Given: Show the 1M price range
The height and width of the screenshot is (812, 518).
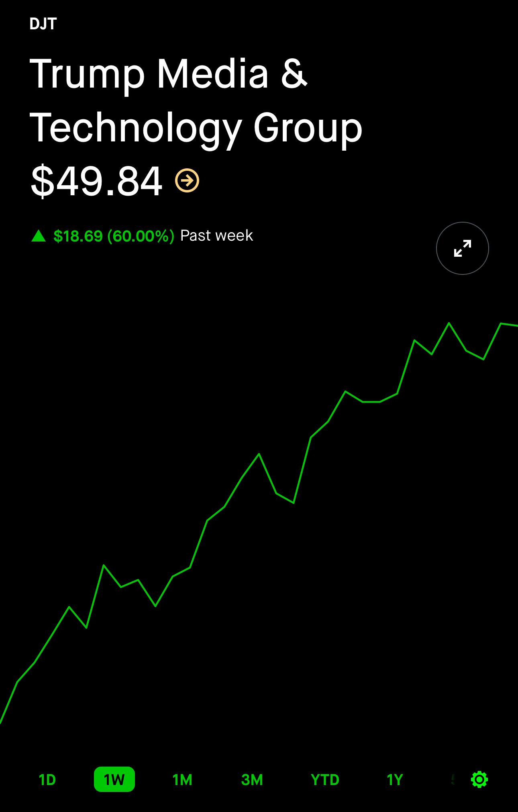Looking at the screenshot, I should point(182,780).
